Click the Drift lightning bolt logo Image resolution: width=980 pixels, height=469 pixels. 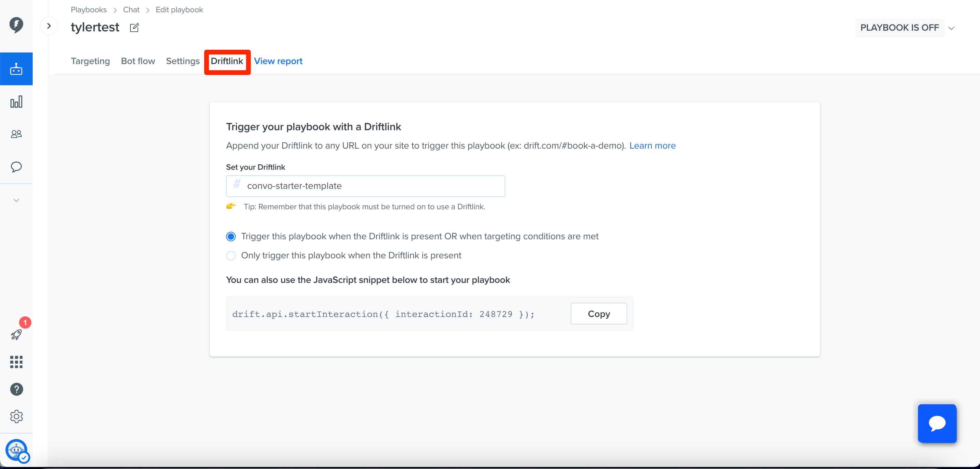tap(16, 25)
